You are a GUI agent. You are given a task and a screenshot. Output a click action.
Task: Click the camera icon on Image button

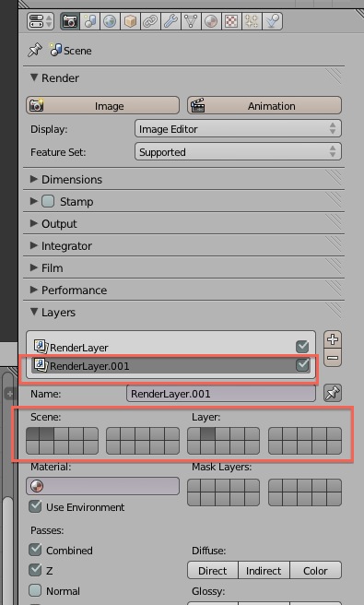[x=37, y=105]
